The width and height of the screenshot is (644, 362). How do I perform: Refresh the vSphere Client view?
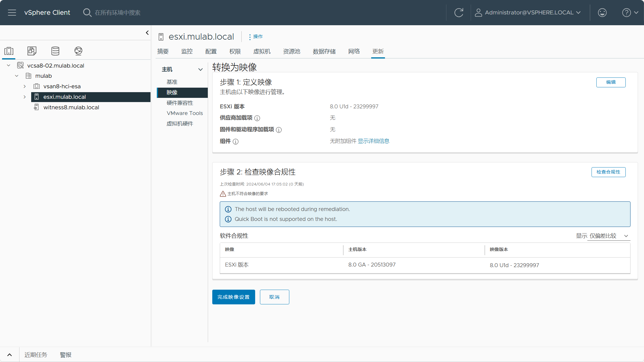(x=459, y=13)
